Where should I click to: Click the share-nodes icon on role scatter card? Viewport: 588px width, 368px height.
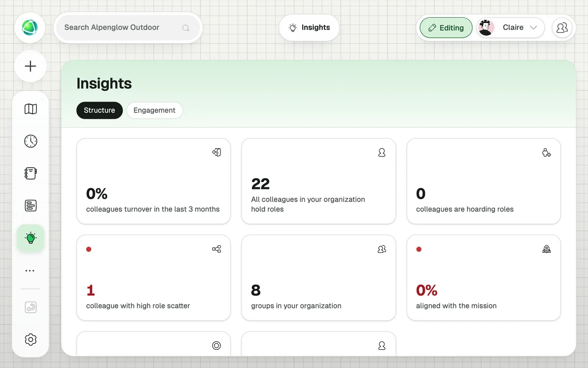tap(217, 249)
